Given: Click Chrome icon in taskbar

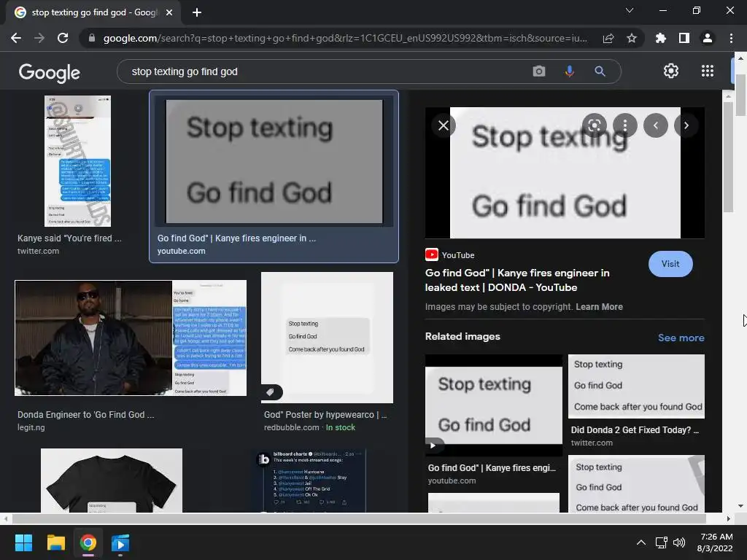Looking at the screenshot, I should point(88,542).
